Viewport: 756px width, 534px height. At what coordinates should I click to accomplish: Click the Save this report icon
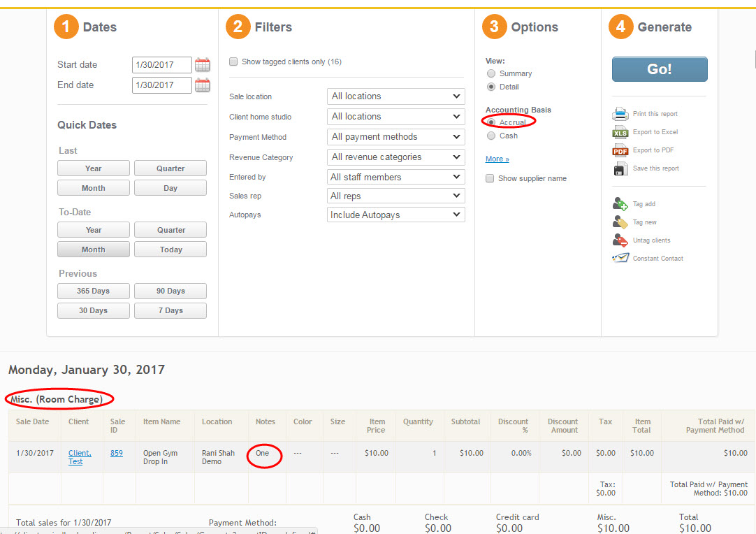620,168
